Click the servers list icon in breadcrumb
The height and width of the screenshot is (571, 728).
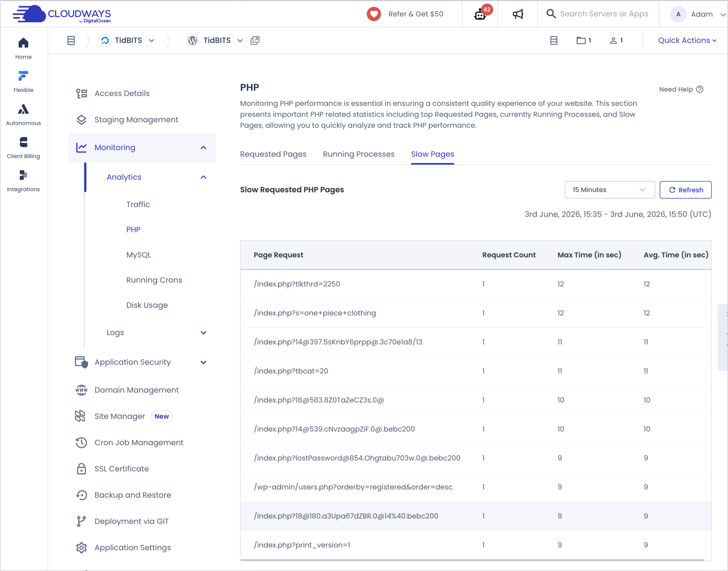coord(71,40)
